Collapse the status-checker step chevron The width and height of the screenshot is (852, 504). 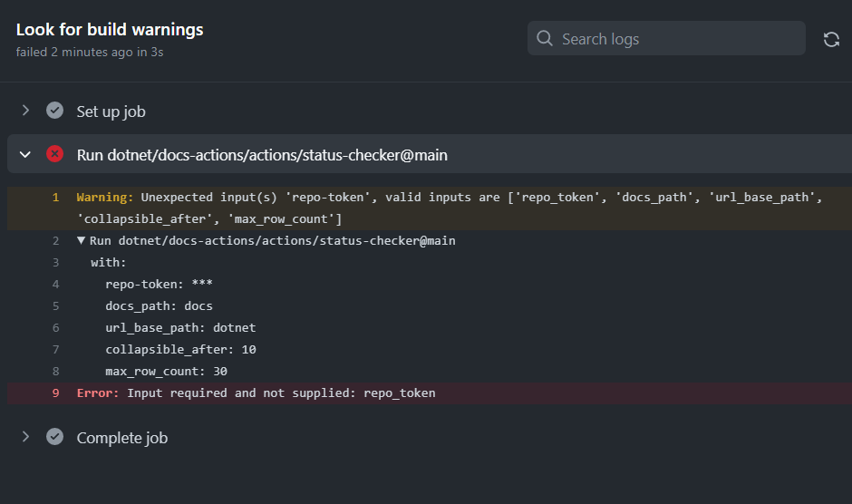coord(25,154)
